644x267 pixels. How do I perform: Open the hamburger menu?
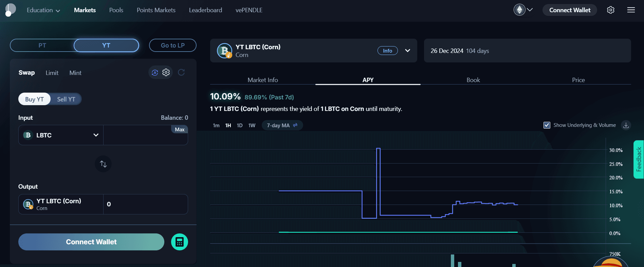coord(631,10)
